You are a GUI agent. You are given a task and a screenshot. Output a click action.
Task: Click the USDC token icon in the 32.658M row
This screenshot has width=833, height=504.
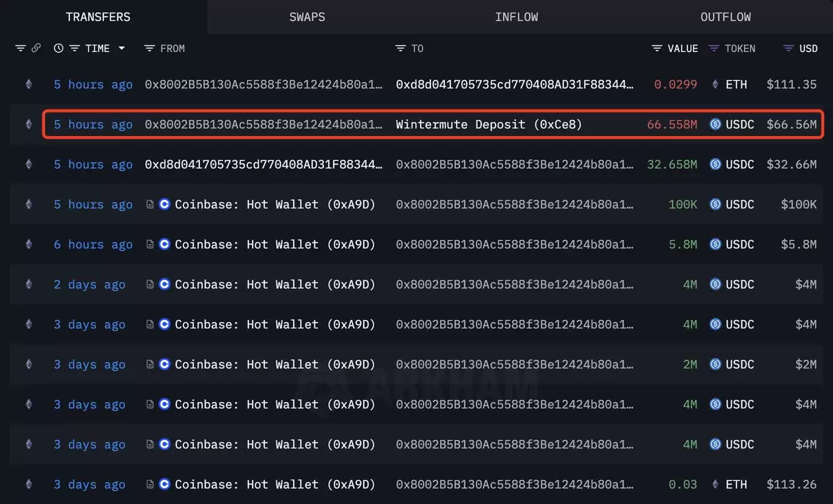click(716, 165)
